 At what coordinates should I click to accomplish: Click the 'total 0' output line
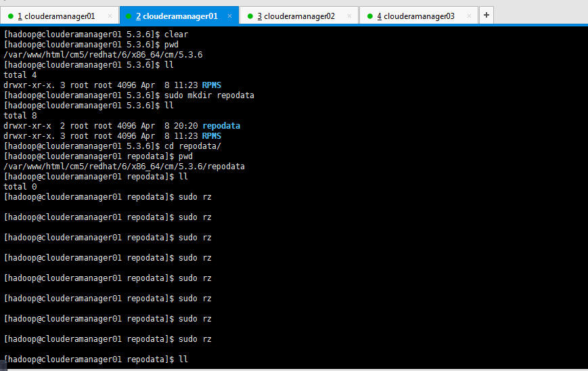pyautogui.click(x=20, y=186)
